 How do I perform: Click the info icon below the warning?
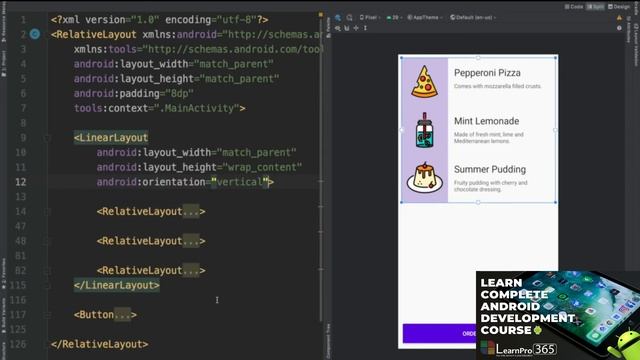619,28
